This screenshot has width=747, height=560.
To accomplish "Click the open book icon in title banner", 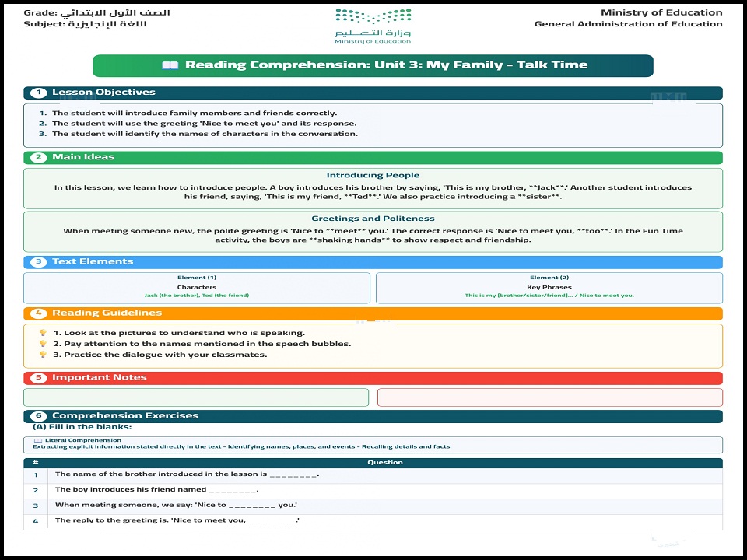I will click(170, 65).
